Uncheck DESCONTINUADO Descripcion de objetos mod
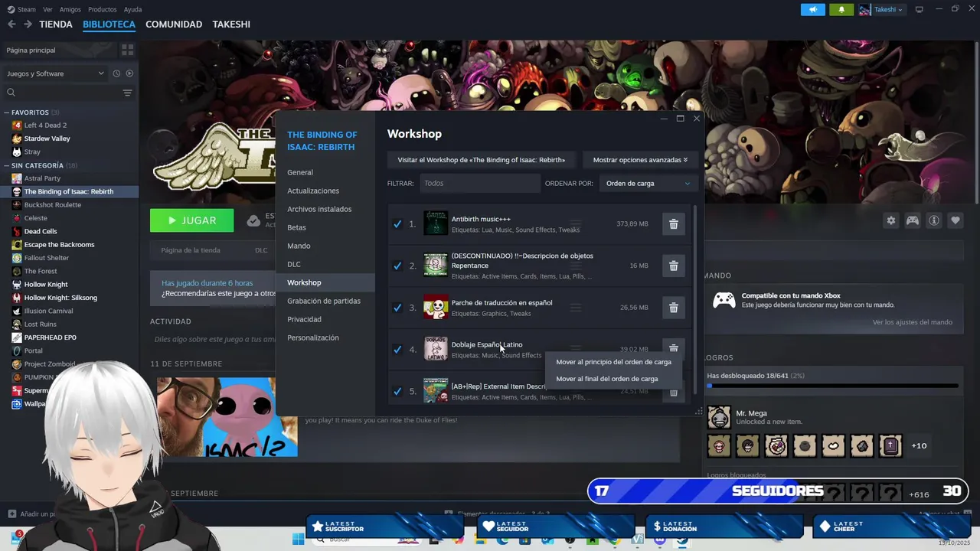Image resolution: width=980 pixels, height=551 pixels. coord(397,266)
